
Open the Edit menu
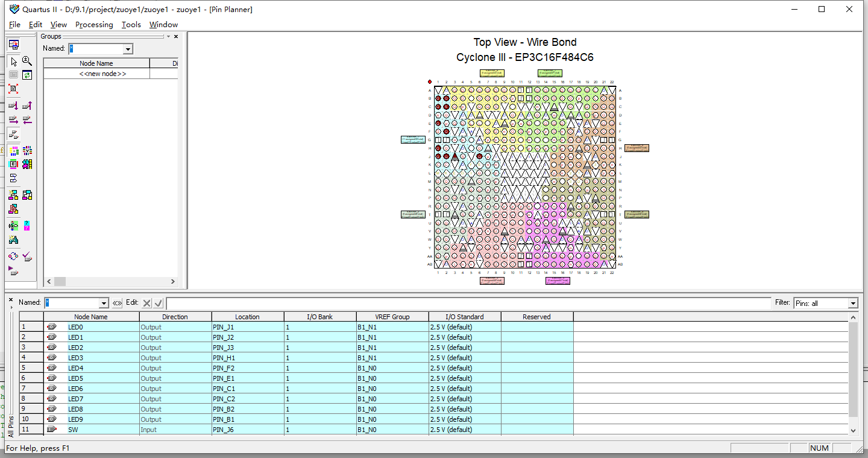tap(36, 25)
